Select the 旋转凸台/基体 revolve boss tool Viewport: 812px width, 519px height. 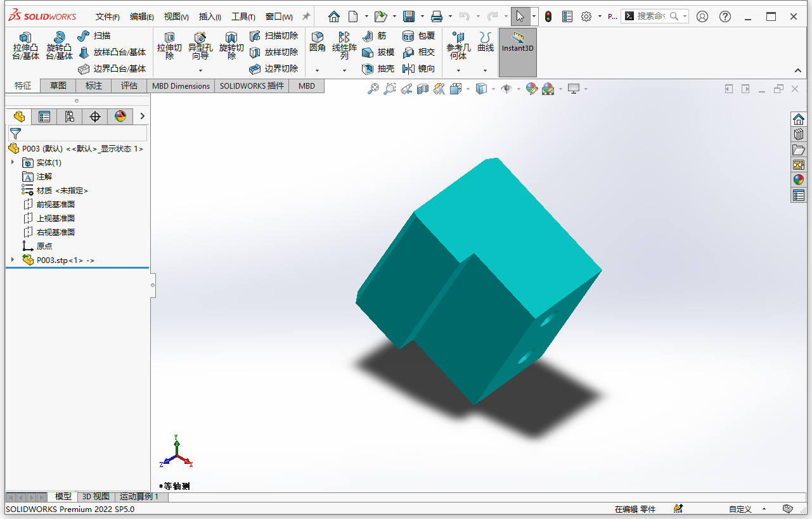(x=59, y=46)
